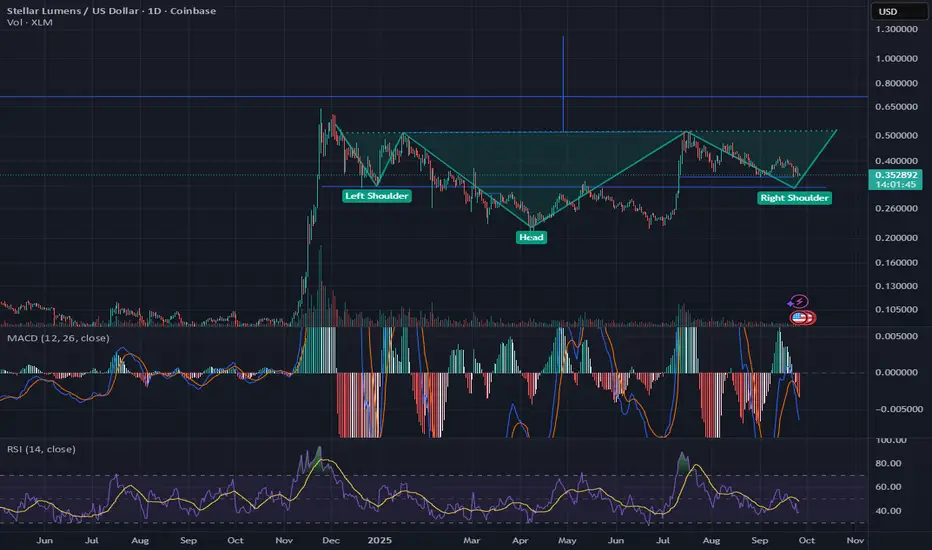The width and height of the screenshot is (932, 550).
Task: Click the 0.500000 price scale label
Action: click(896, 136)
